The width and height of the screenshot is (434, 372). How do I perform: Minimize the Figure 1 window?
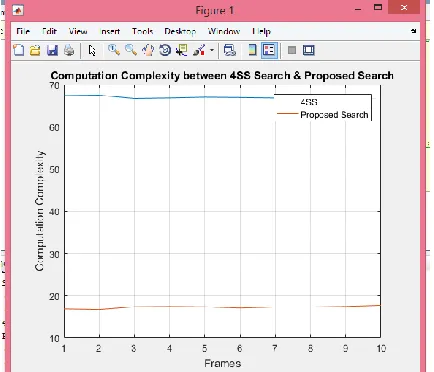[358, 9]
